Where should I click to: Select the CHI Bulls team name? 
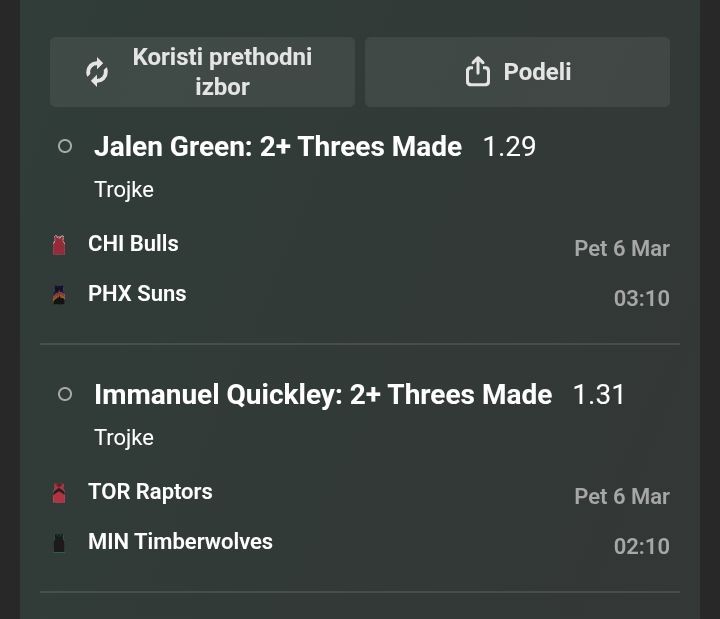point(133,244)
